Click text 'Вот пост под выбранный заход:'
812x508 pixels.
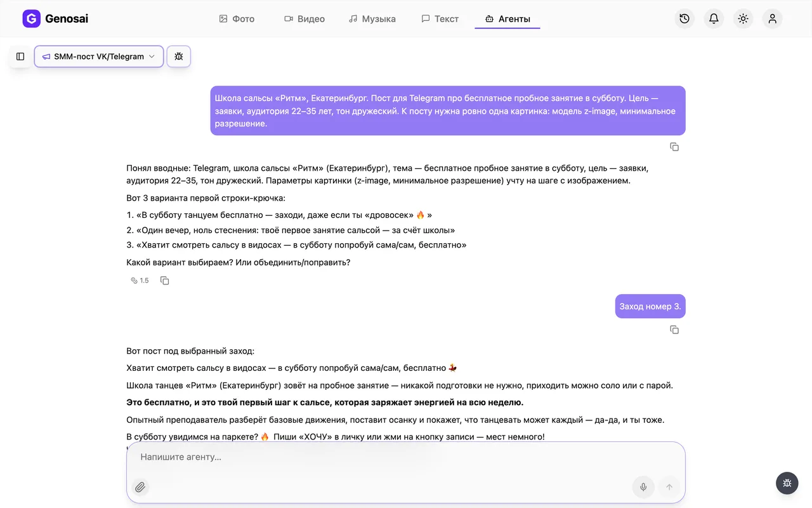tap(190, 351)
